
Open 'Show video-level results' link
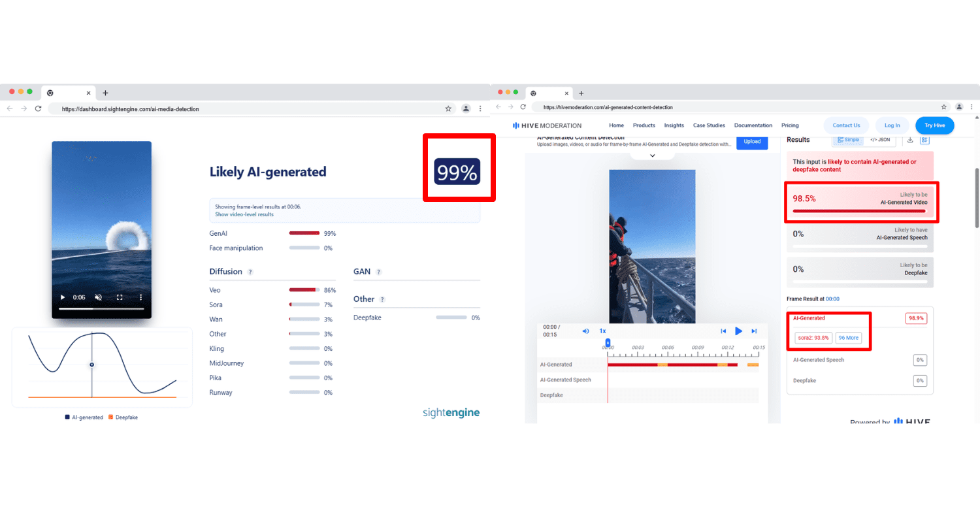click(244, 214)
